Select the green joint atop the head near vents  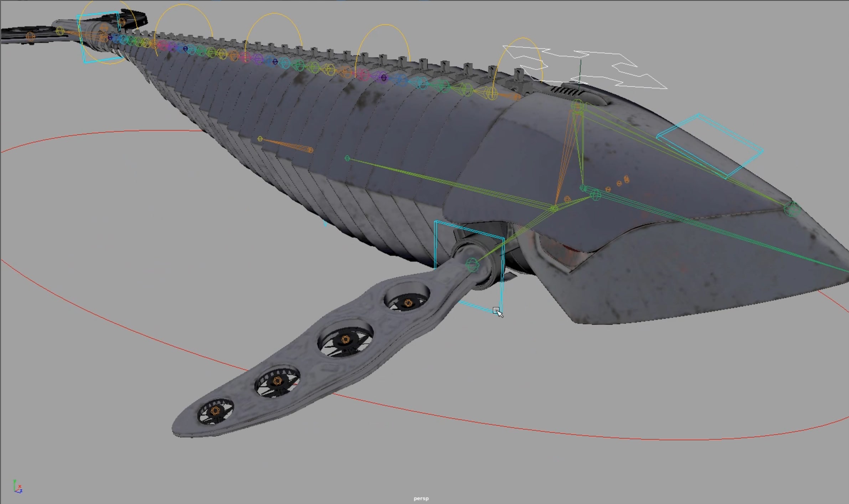pos(578,105)
